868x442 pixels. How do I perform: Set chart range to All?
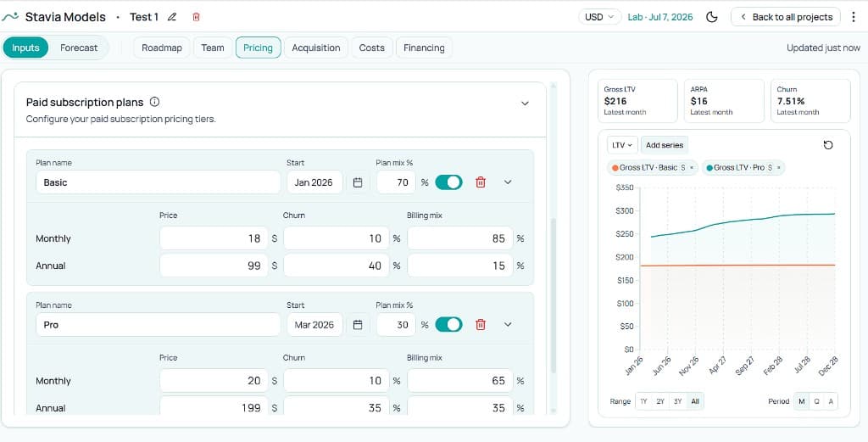point(695,401)
